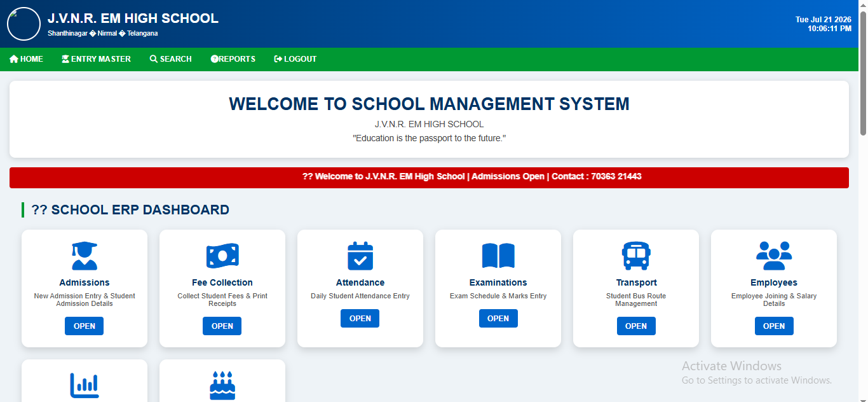The image size is (868, 402).
Task: Open the Admissions module with its OPEN button
Action: [85, 326]
